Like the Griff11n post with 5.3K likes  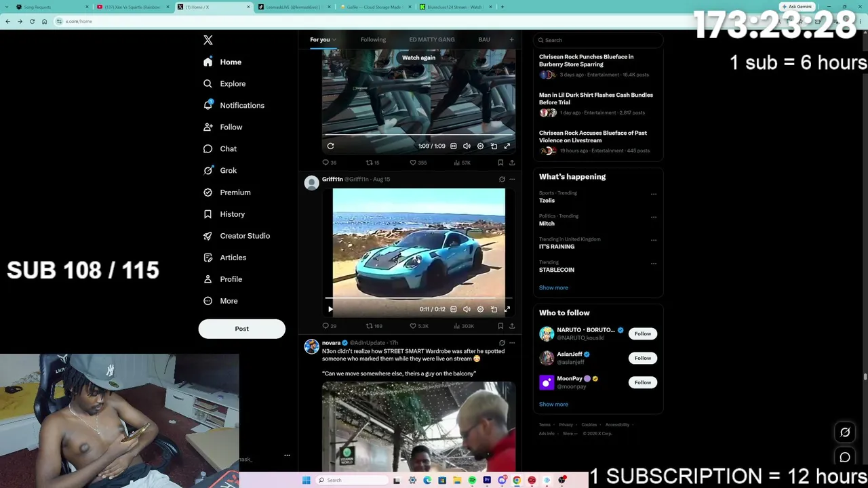pyautogui.click(x=418, y=326)
